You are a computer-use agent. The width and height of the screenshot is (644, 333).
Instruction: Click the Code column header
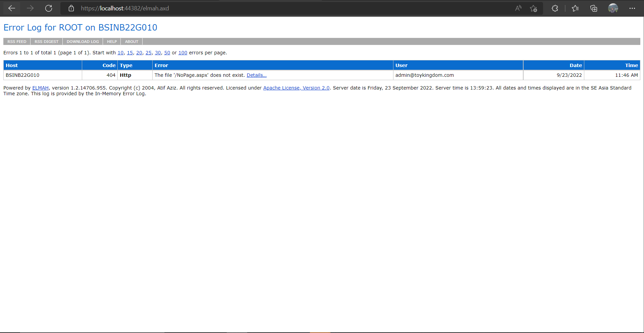100,65
